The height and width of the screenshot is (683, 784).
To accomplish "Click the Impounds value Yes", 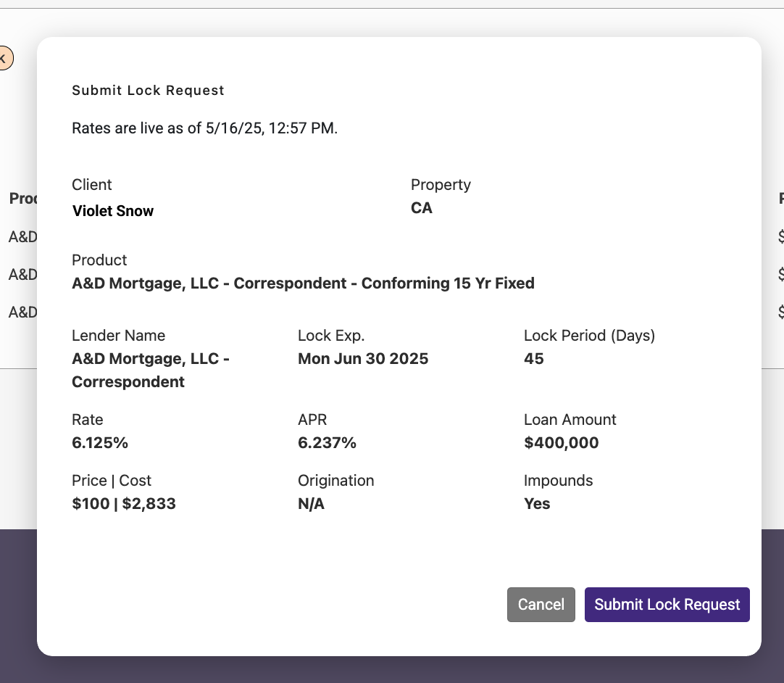I will click(x=537, y=503).
